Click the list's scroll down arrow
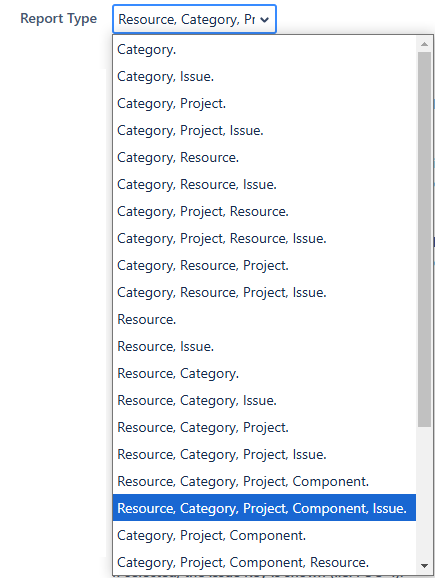 (x=424, y=565)
